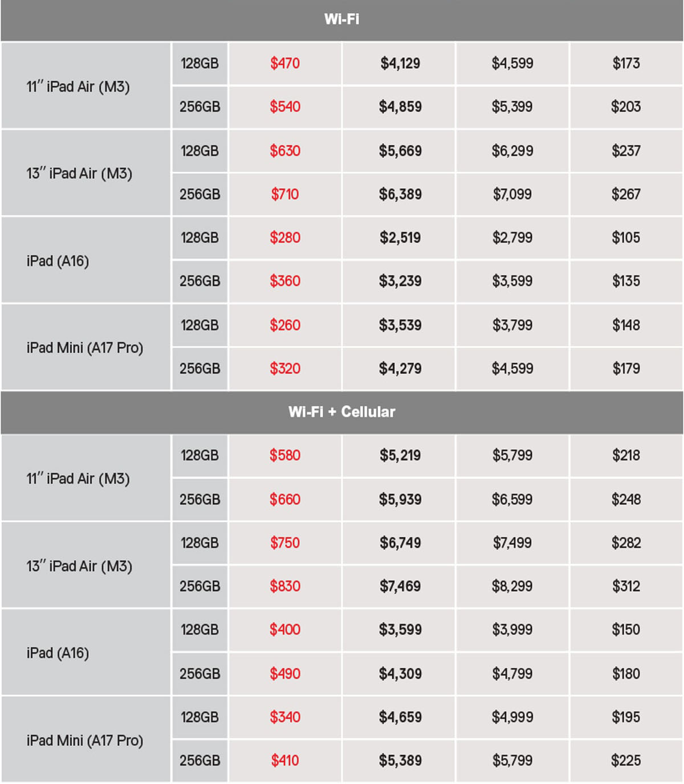Click the $179 price cell
The height and width of the screenshot is (784, 684).
tap(626, 369)
